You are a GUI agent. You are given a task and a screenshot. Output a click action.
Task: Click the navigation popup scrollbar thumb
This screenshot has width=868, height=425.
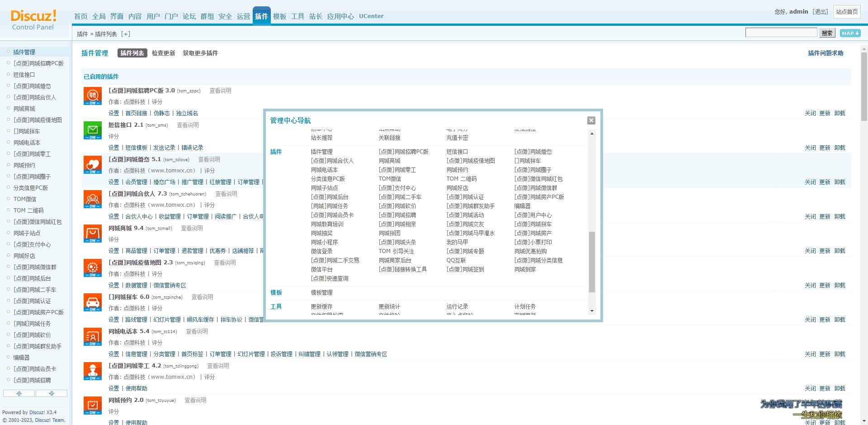click(592, 262)
